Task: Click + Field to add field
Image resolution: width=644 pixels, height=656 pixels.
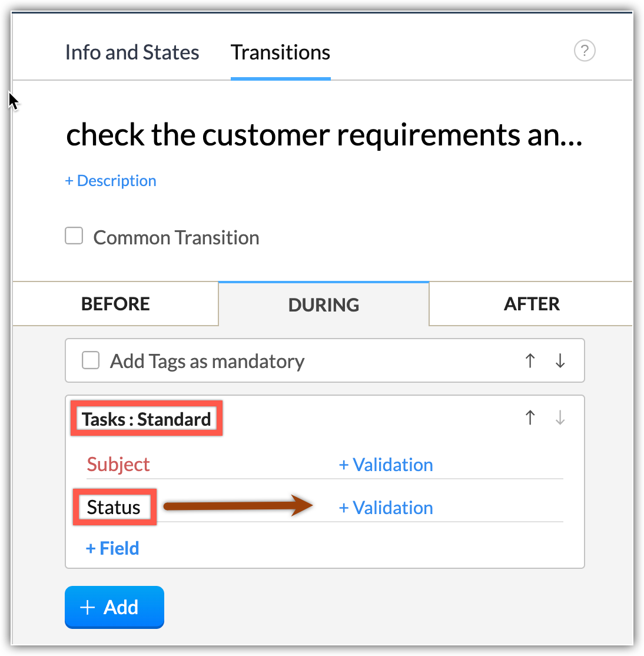Action: tap(112, 548)
